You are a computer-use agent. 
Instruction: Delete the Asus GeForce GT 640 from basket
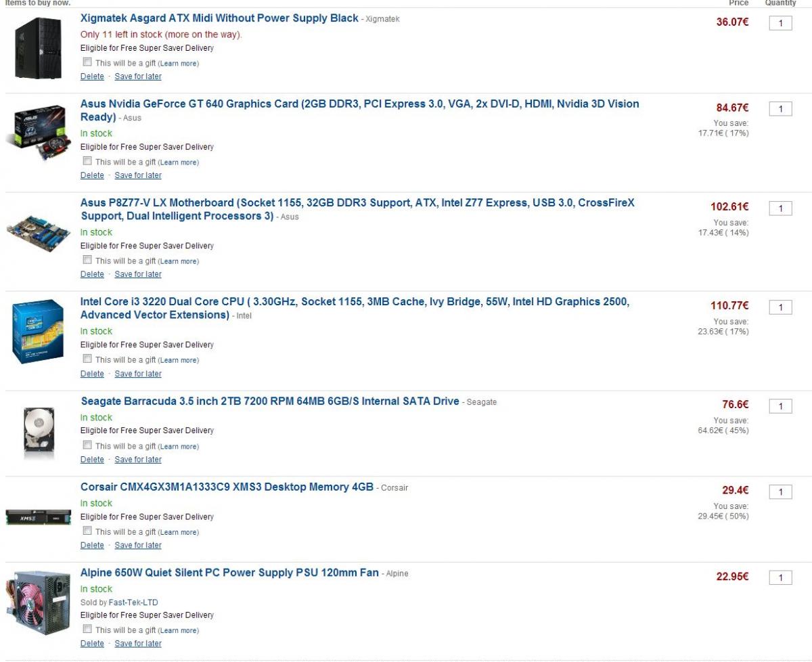[92, 175]
